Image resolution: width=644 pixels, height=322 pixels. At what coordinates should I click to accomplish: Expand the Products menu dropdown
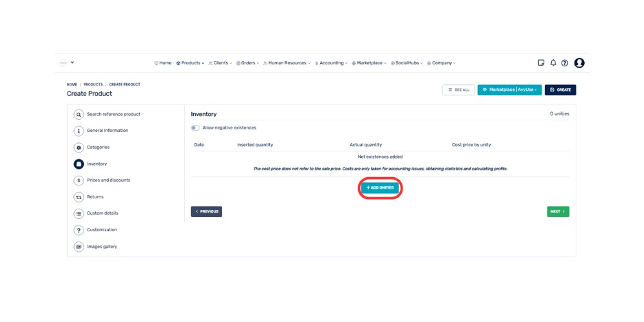[190, 63]
